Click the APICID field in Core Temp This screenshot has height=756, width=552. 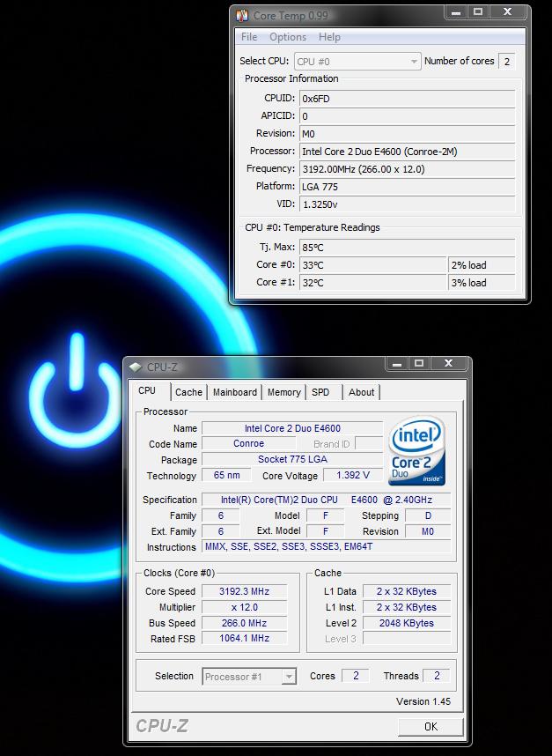click(x=407, y=116)
